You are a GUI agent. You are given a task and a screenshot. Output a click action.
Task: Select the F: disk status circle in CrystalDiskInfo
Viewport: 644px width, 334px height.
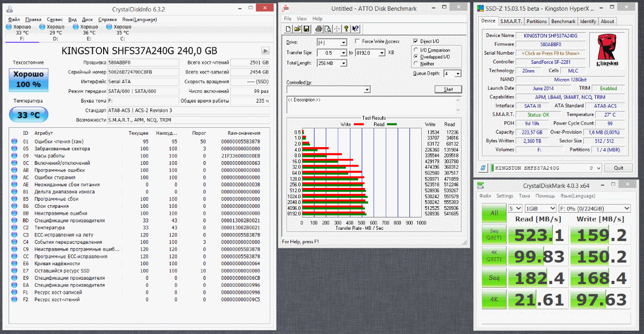[x=9, y=27]
